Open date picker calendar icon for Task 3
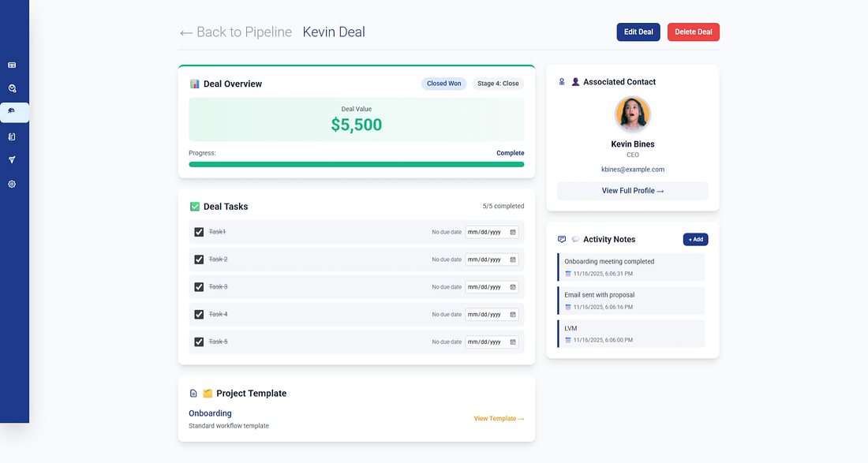This screenshot has width=868, height=463. pos(513,287)
